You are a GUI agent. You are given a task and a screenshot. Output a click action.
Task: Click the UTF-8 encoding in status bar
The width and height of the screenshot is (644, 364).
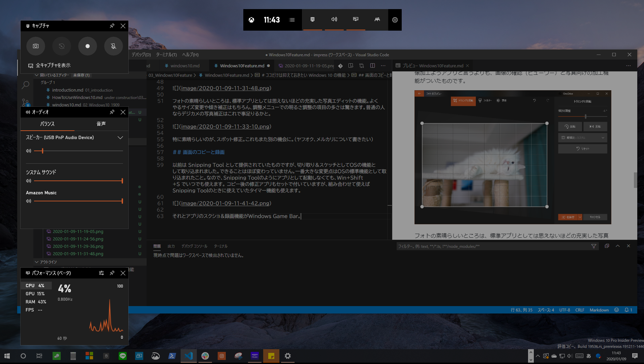[565, 310]
